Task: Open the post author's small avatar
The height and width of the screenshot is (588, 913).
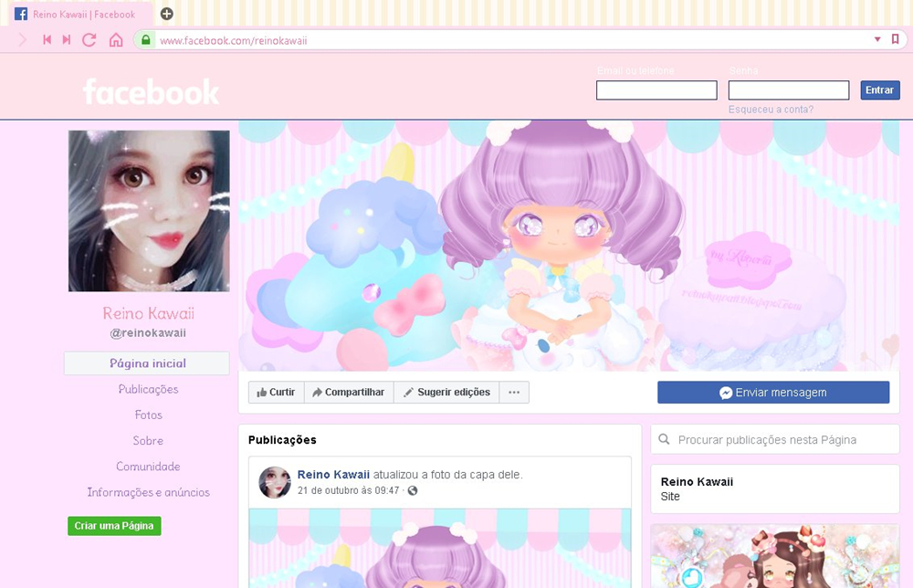Action: [274, 482]
